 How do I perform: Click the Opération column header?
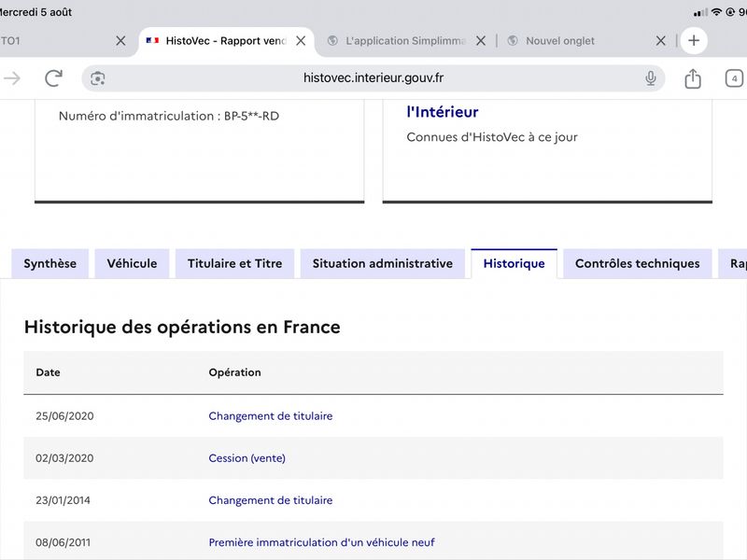tap(235, 372)
